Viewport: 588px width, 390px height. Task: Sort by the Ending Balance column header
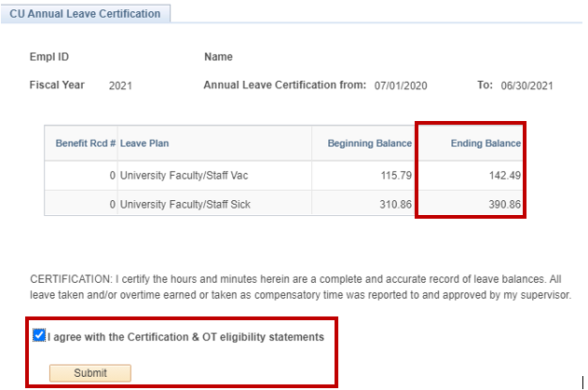click(x=485, y=143)
